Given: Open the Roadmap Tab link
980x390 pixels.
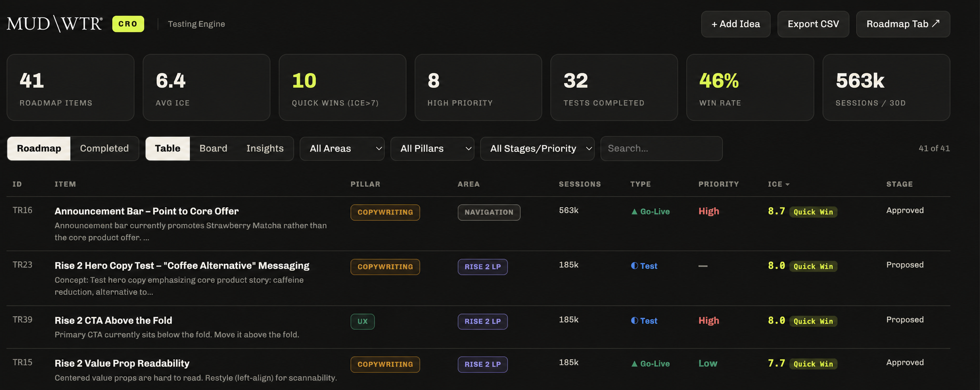Looking at the screenshot, I should pyautogui.click(x=903, y=24).
